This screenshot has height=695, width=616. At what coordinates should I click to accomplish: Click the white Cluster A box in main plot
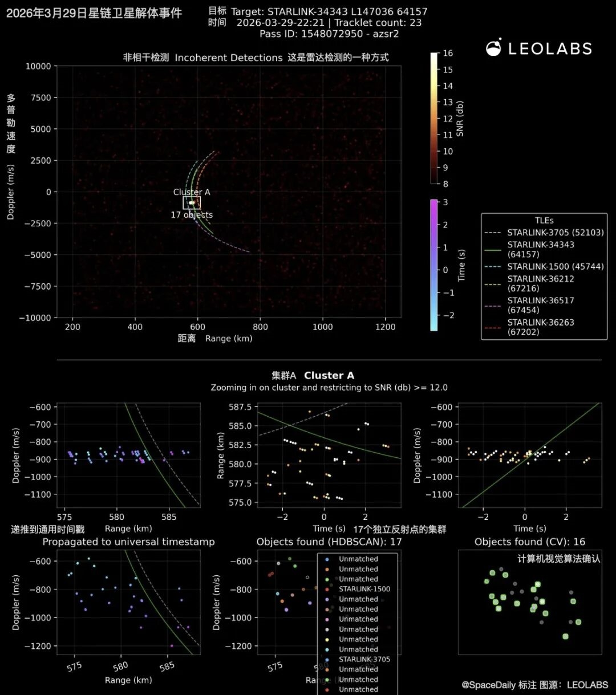(192, 203)
